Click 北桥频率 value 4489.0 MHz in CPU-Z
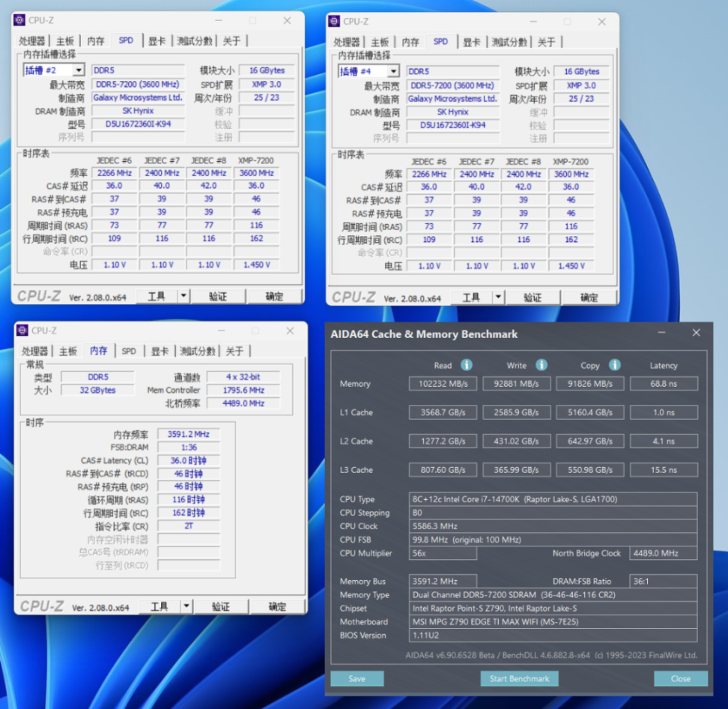This screenshot has height=709, width=728. 243,403
